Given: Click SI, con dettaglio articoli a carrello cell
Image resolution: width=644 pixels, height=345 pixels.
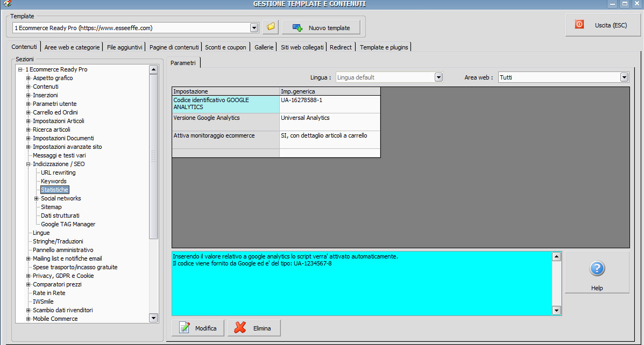Looking at the screenshot, I should (x=330, y=140).
